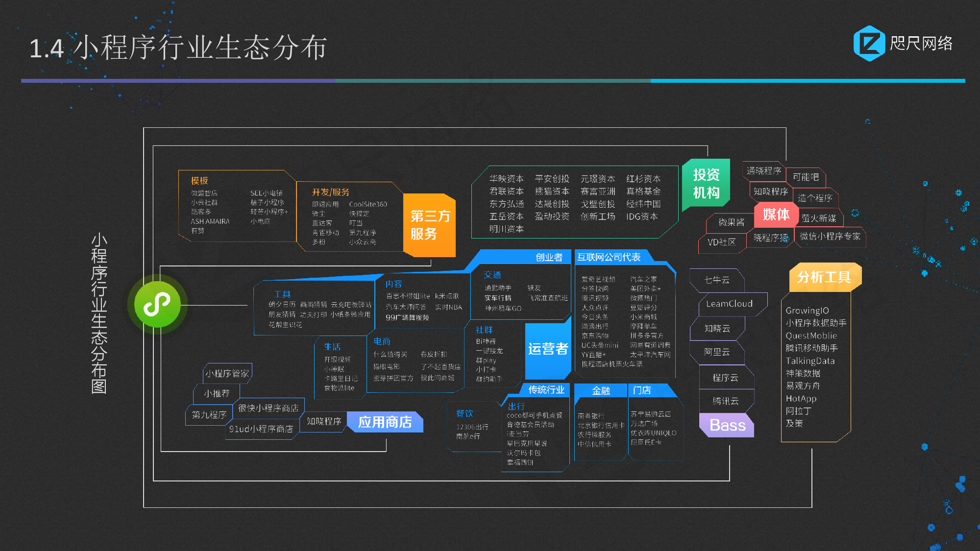
Task: Select the 程序云 box
Action: [726, 378]
